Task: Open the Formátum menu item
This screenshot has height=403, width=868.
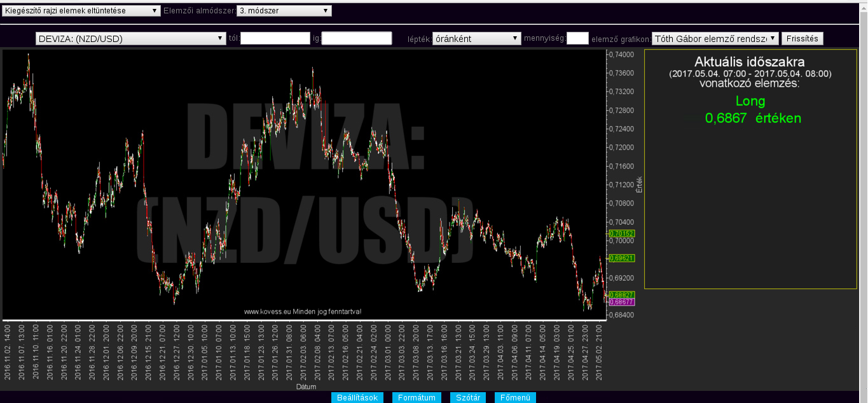Action: (x=417, y=398)
